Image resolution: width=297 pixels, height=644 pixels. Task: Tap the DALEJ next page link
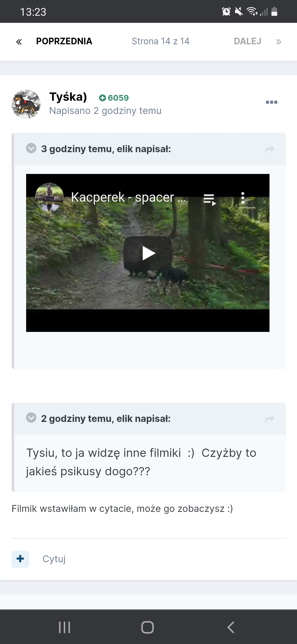[x=248, y=41]
